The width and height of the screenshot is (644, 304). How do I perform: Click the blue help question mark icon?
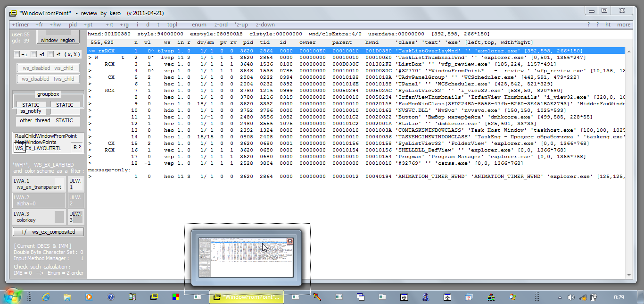(111, 297)
